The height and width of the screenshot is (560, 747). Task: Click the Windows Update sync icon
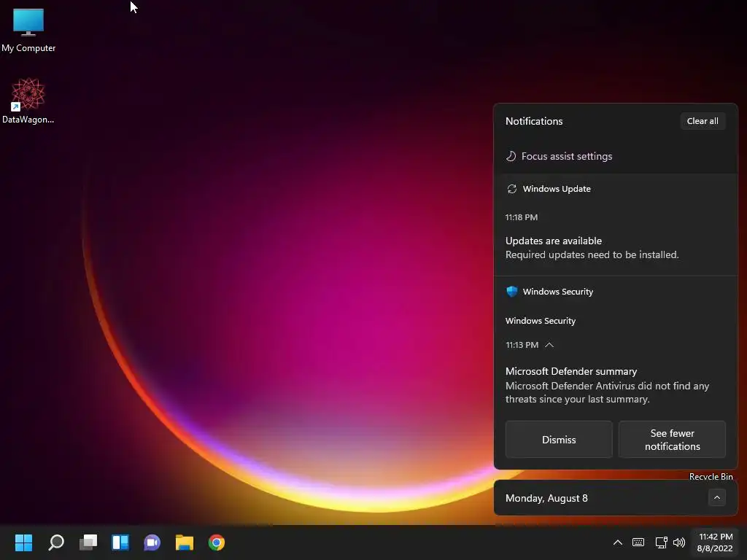tap(511, 189)
